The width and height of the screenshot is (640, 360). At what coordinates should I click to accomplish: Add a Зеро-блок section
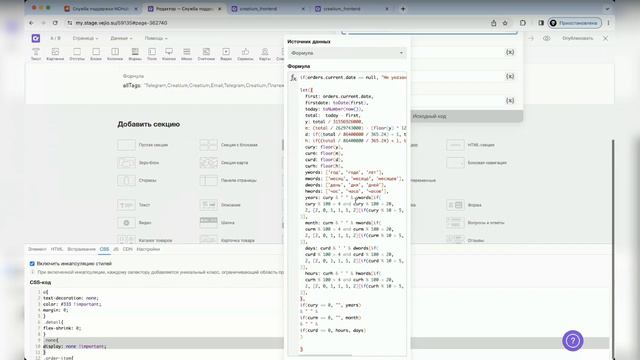138,162
